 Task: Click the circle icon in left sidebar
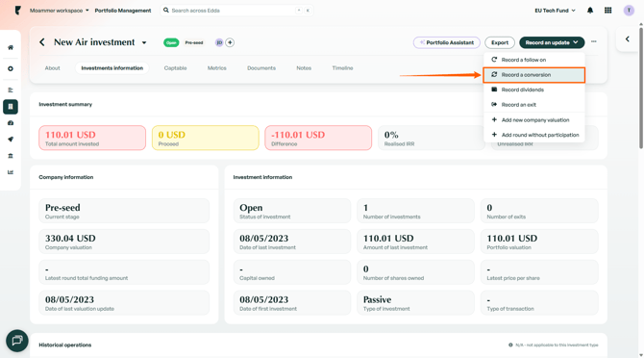(11, 68)
